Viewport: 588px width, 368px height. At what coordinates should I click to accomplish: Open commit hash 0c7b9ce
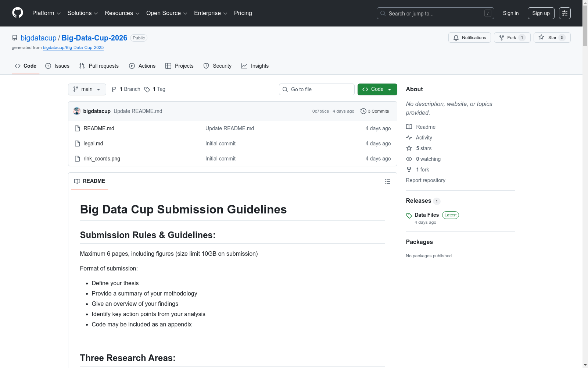tap(320, 111)
